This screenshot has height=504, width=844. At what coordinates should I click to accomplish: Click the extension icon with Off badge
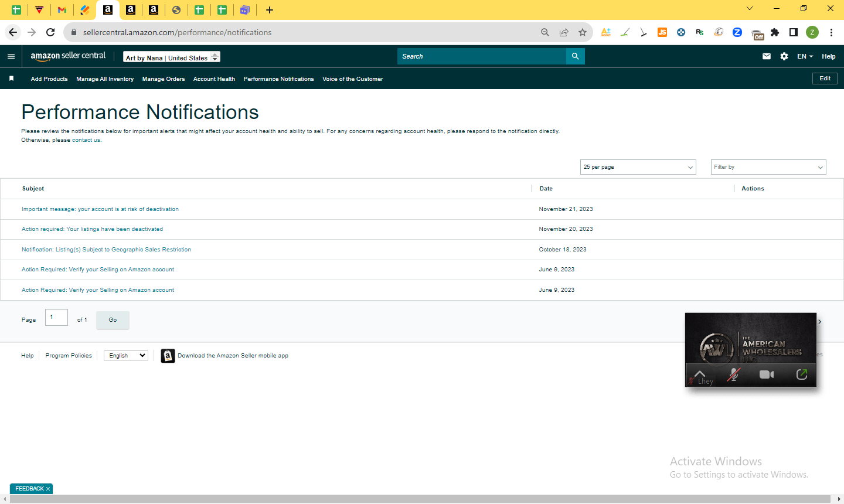(757, 34)
